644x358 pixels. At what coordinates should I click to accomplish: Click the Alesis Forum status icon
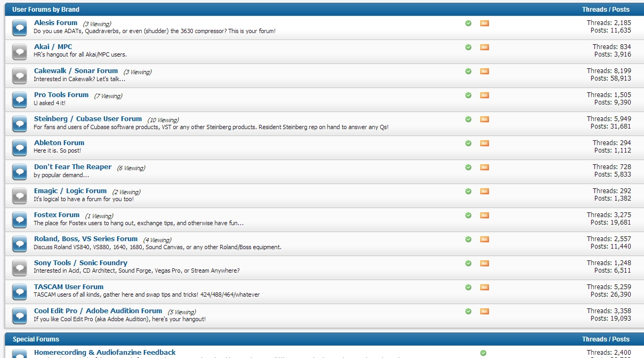[20, 28]
